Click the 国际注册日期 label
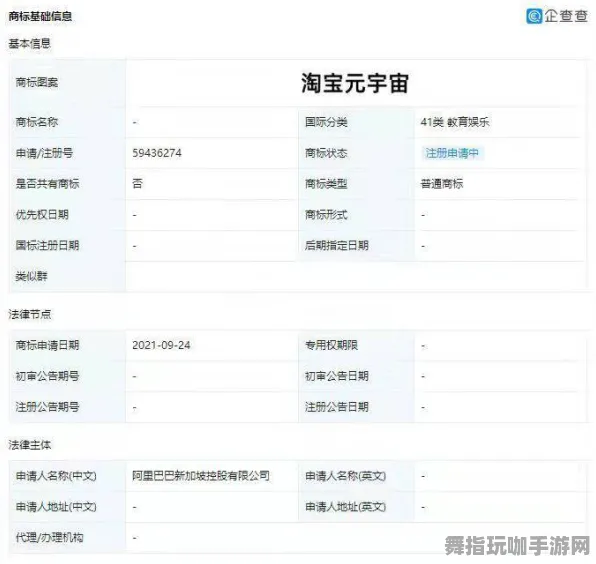The width and height of the screenshot is (596, 564). point(48,246)
